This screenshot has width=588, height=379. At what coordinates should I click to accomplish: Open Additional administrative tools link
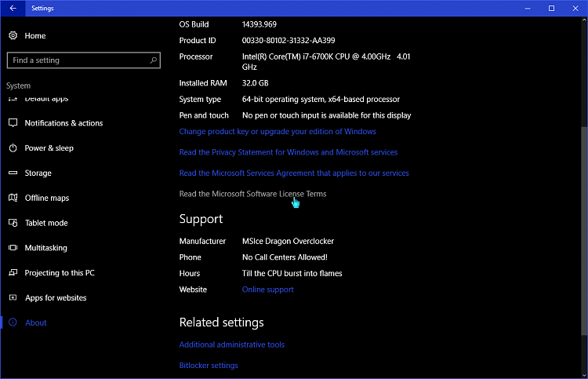pyautogui.click(x=232, y=344)
